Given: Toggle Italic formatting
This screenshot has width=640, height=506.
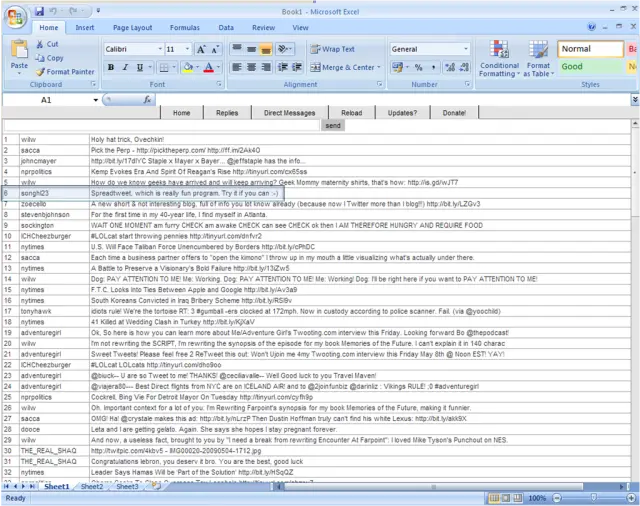Looking at the screenshot, I should (x=126, y=68).
